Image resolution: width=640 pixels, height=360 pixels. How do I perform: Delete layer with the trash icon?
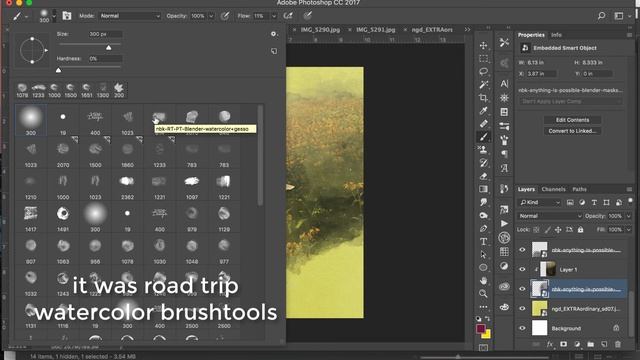pyautogui.click(x=618, y=344)
